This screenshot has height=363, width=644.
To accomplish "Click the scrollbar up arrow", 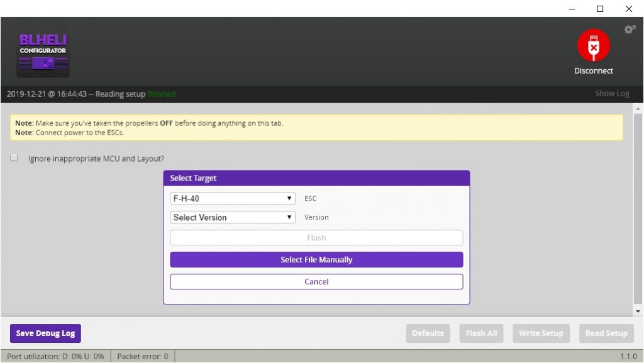I will click(x=638, y=109).
